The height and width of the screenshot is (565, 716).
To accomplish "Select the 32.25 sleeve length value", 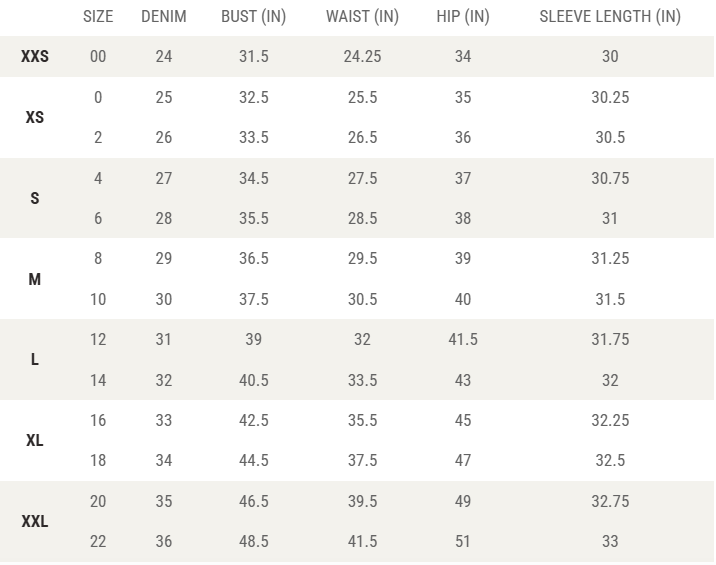I will click(x=610, y=420).
